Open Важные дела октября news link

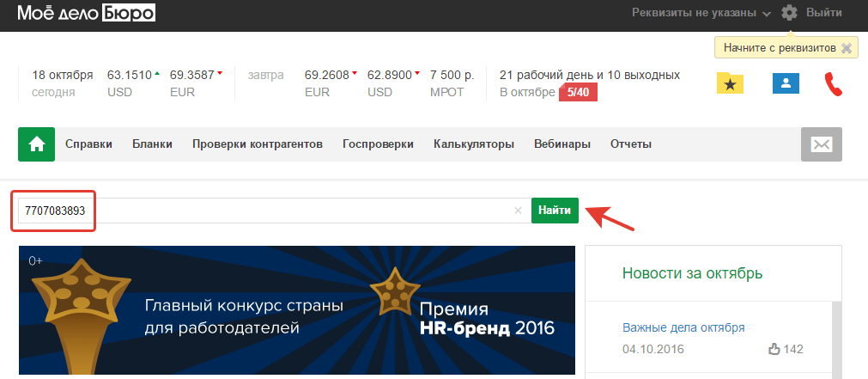point(683,327)
